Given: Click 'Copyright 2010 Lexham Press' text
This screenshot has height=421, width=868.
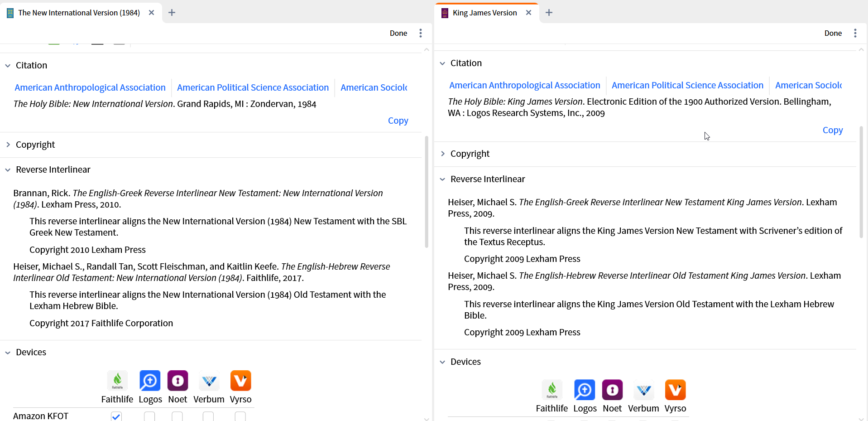Looking at the screenshot, I should 87,250.
